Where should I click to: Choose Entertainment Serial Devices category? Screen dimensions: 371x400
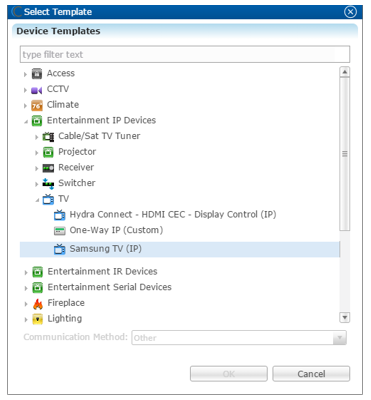pyautogui.click(x=109, y=287)
